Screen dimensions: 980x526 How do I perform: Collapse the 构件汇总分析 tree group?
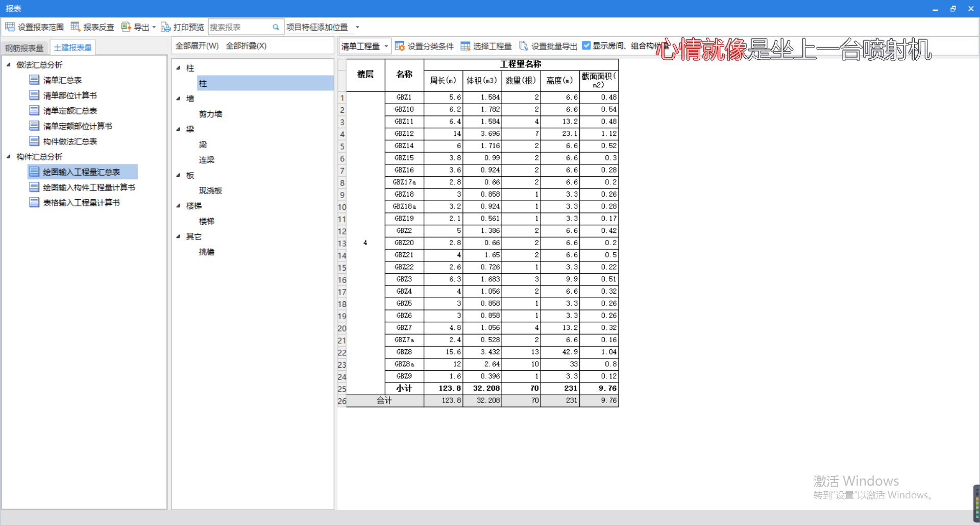(x=9, y=156)
